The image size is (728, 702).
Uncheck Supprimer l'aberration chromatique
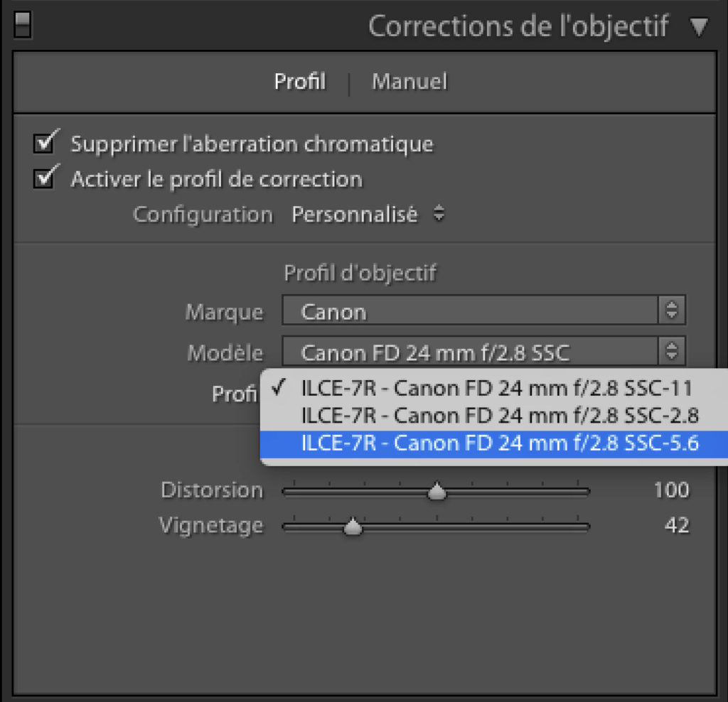pyautogui.click(x=45, y=144)
